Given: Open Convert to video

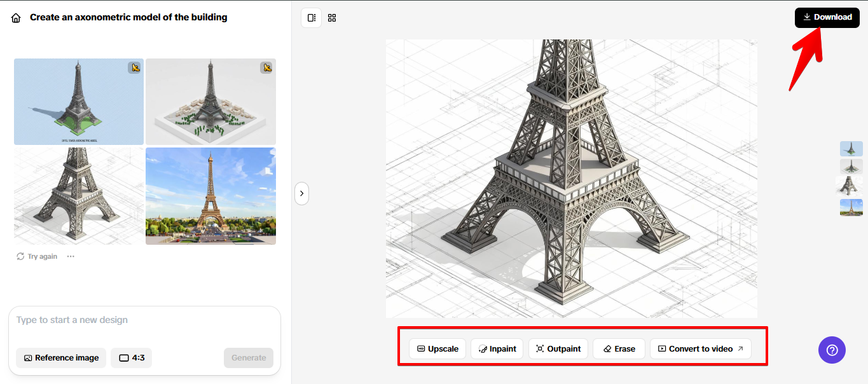Looking at the screenshot, I should 700,349.
